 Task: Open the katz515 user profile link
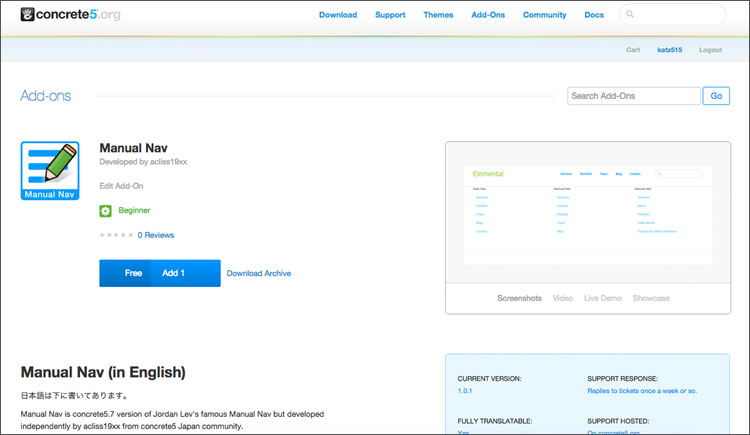click(x=669, y=50)
